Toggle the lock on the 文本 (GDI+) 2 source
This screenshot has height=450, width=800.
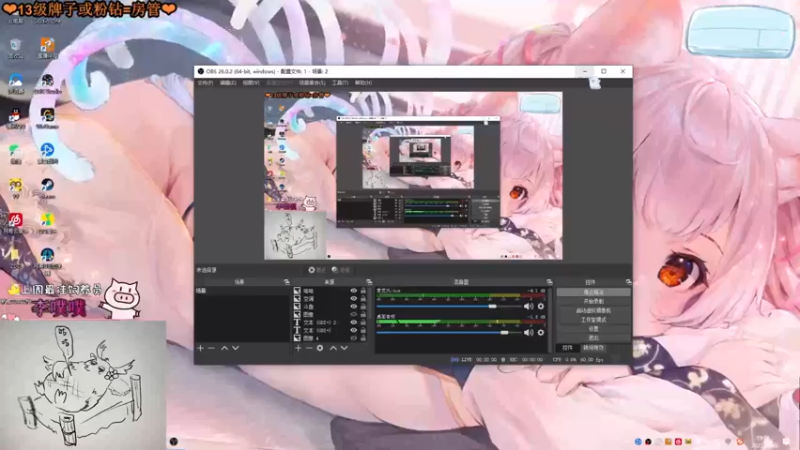click(x=363, y=322)
